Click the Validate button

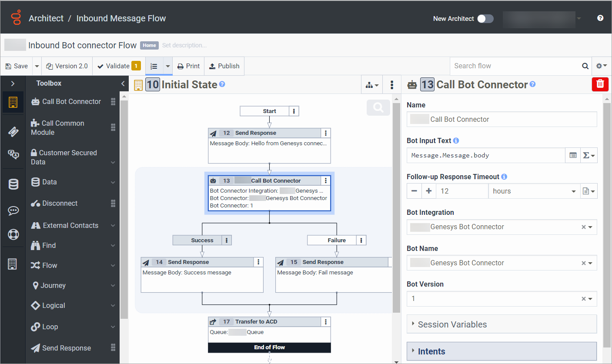[x=119, y=66]
